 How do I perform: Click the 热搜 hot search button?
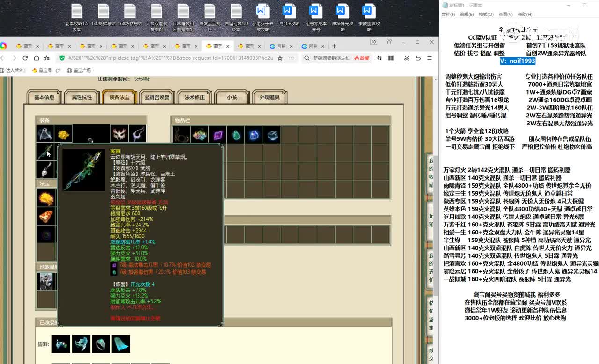tap(362, 58)
